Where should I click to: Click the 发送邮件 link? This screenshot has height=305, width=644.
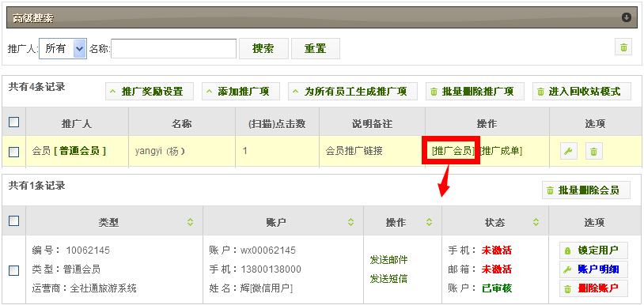(x=388, y=260)
